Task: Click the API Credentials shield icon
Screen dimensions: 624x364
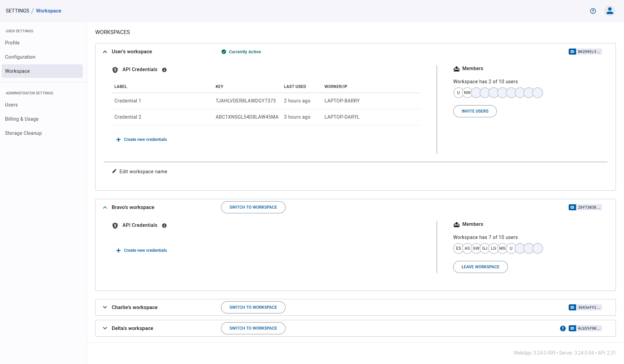Action: 115,69
